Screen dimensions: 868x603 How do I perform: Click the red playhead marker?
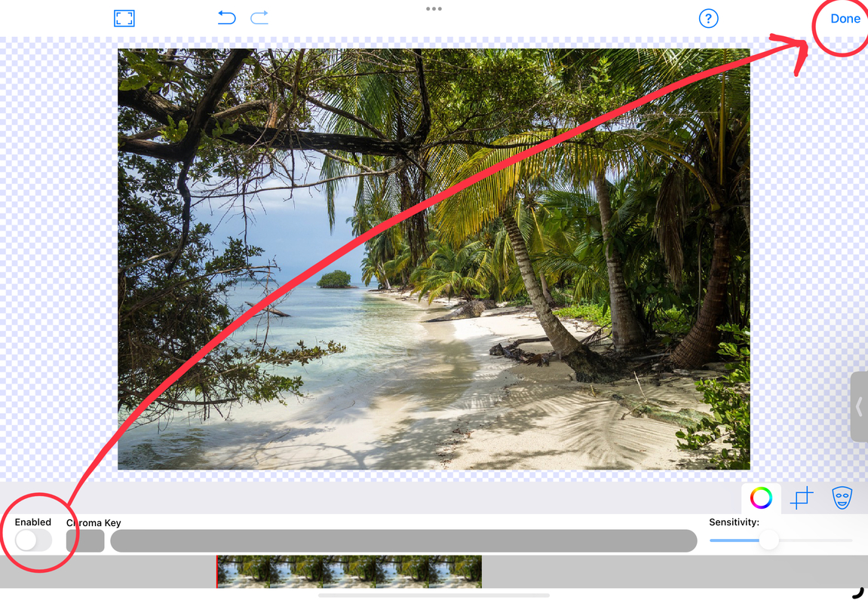click(x=216, y=571)
